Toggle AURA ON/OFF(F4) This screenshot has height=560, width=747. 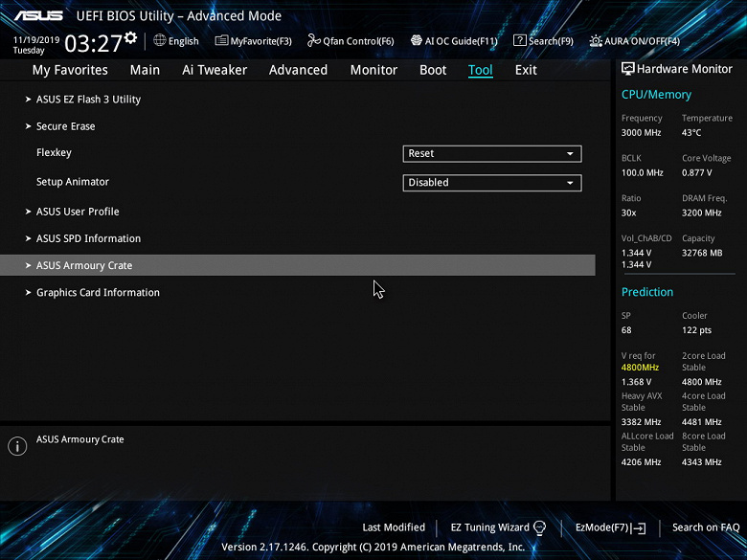click(x=643, y=41)
